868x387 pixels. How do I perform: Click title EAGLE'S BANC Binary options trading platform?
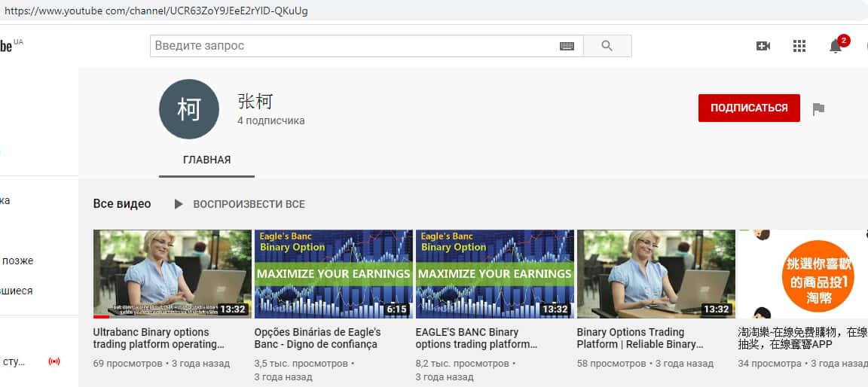tap(476, 338)
